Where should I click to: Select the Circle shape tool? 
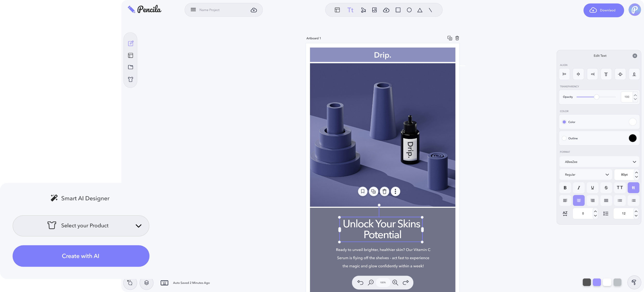(x=409, y=10)
